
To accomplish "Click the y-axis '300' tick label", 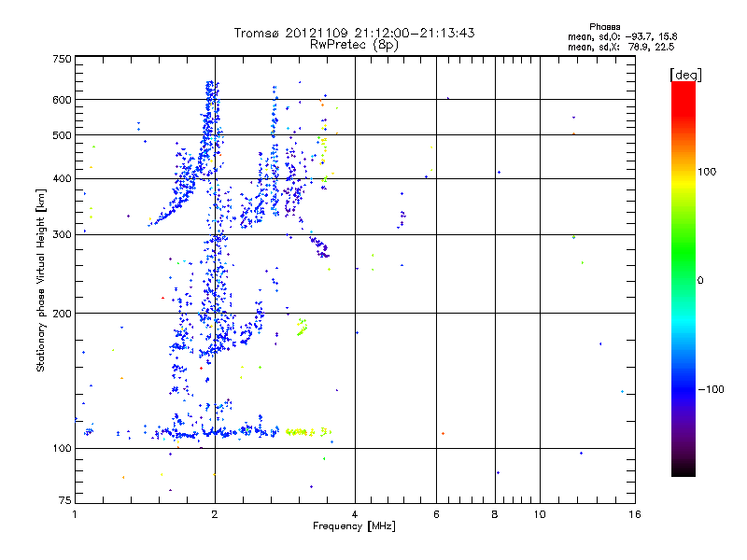I will [62, 235].
